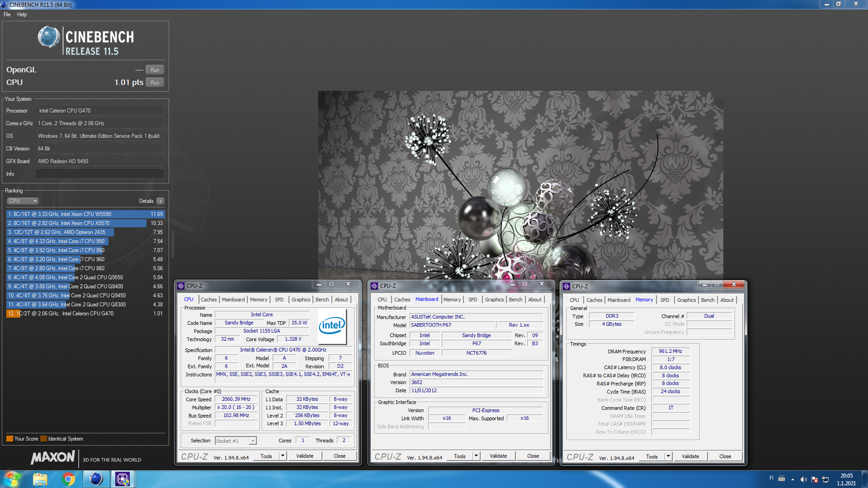Click Close button in Mainboard CPU-Z window

(x=533, y=456)
